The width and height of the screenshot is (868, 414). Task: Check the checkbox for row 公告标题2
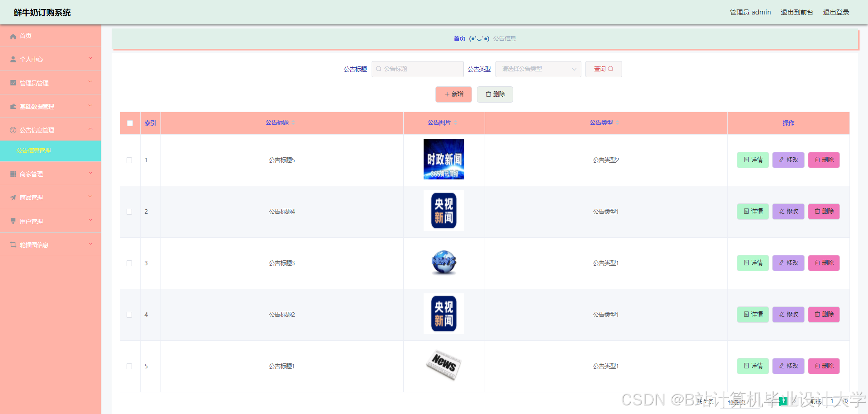pos(129,315)
